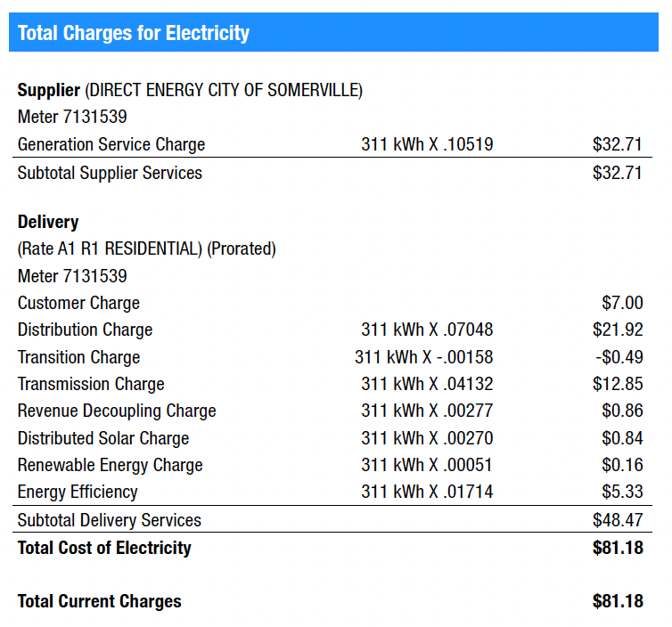The height and width of the screenshot is (627, 672).
Task: Select the Distribution Charge label
Action: (x=86, y=330)
